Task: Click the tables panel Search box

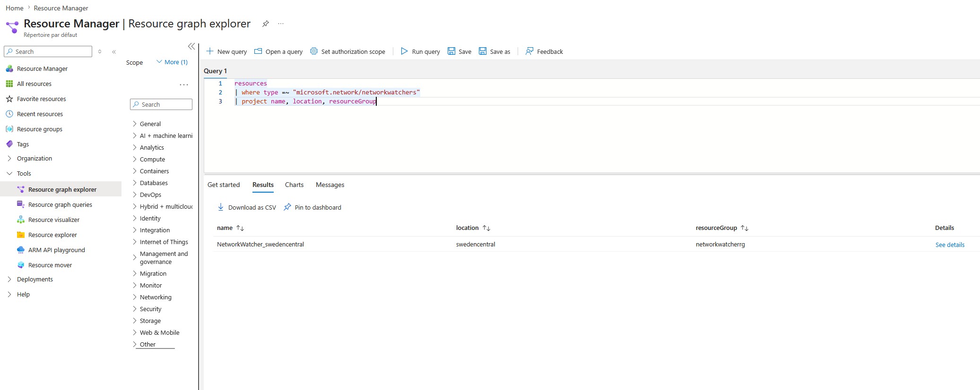Action: pos(161,104)
